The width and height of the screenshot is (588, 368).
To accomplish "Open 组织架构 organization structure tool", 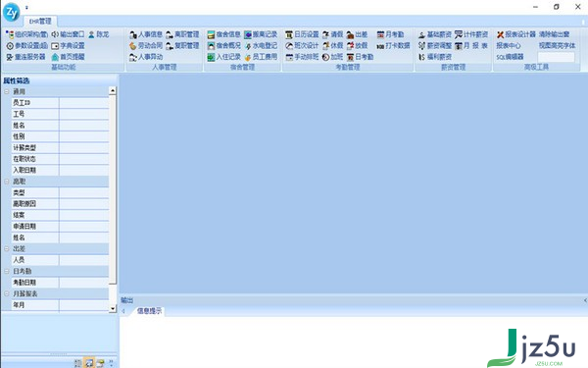I will coord(27,34).
